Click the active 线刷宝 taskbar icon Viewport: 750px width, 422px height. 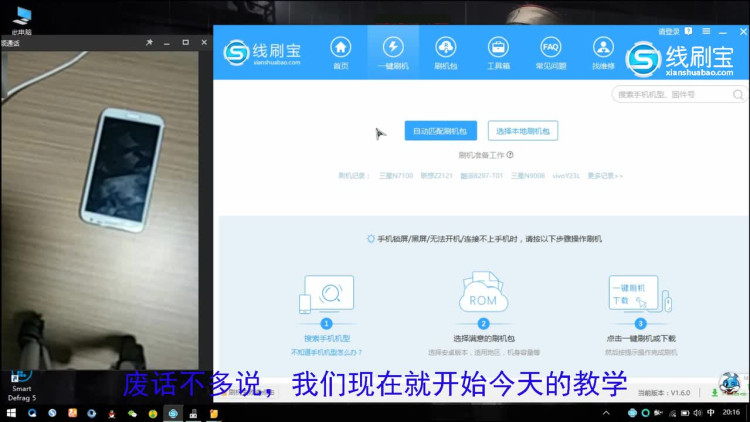(x=173, y=413)
